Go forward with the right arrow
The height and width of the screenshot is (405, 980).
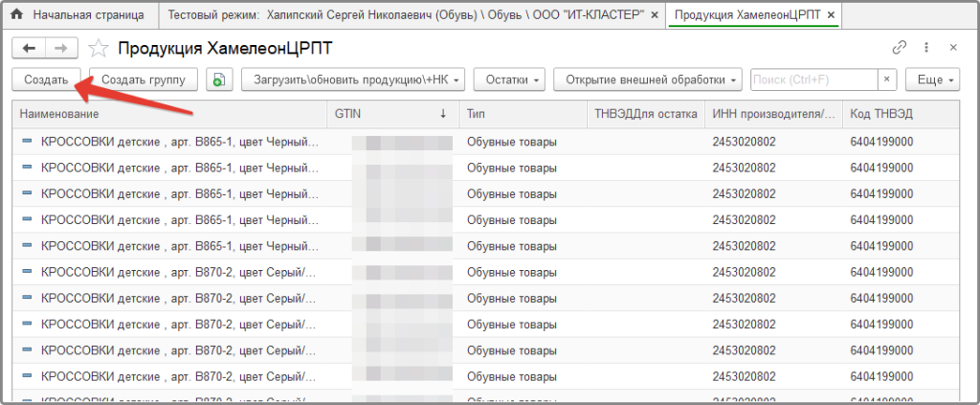point(61,48)
